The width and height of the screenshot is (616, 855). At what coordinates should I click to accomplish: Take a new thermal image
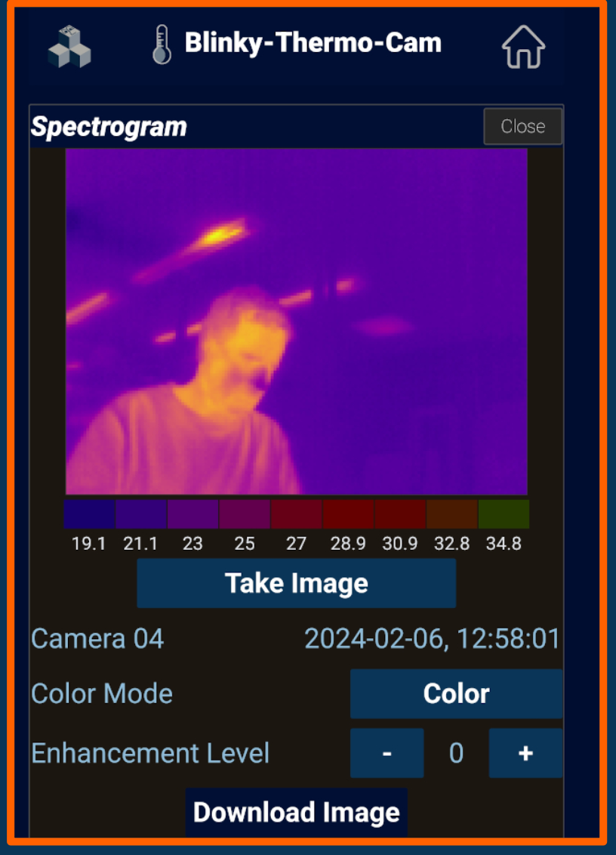point(296,583)
